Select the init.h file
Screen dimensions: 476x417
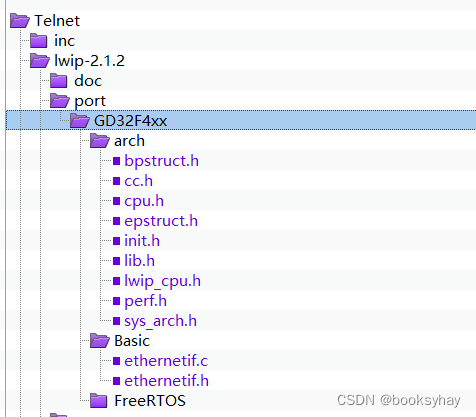click(x=142, y=241)
